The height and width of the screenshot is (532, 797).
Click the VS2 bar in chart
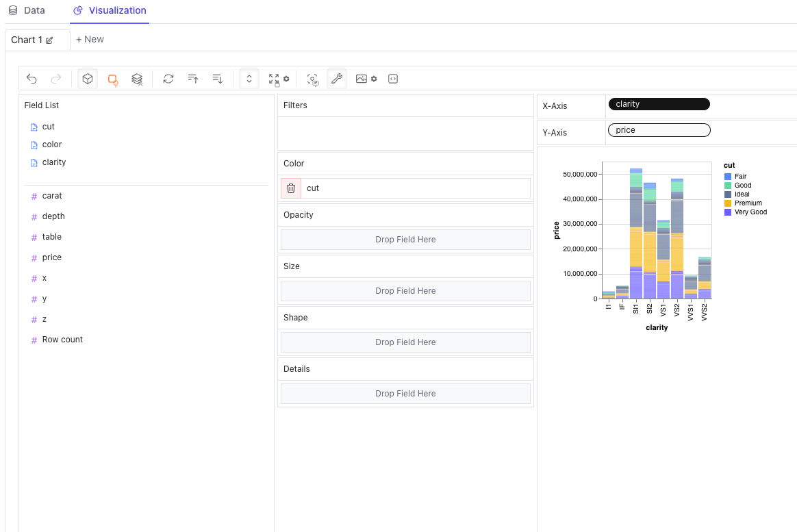point(677,239)
